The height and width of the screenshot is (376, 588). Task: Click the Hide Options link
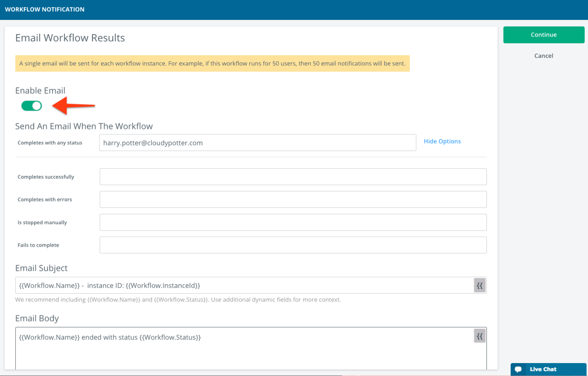tap(442, 141)
